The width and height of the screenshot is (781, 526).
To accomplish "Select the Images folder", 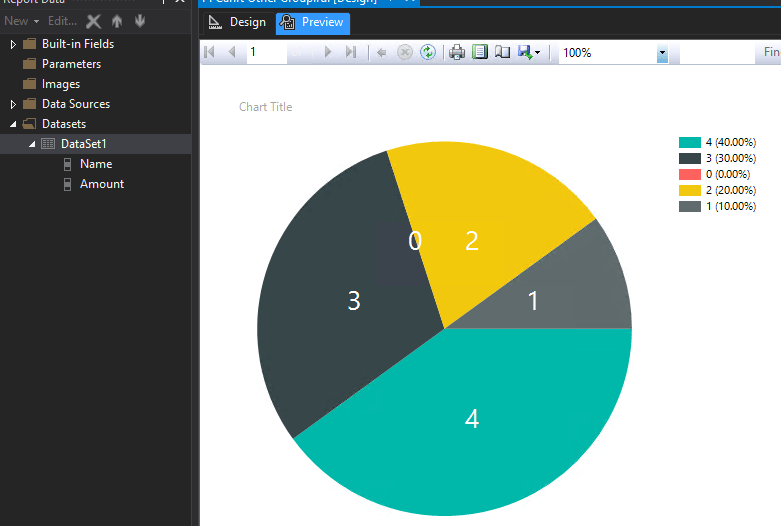I will 61,84.
